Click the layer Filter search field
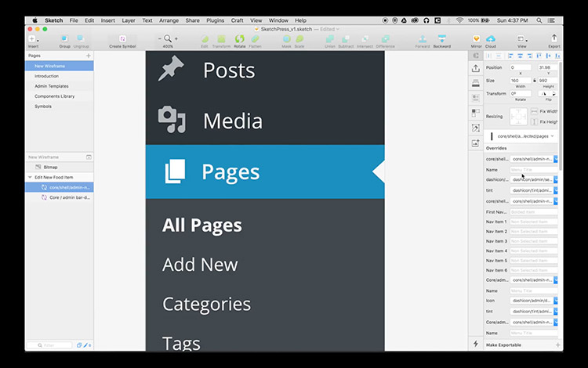 click(49, 345)
